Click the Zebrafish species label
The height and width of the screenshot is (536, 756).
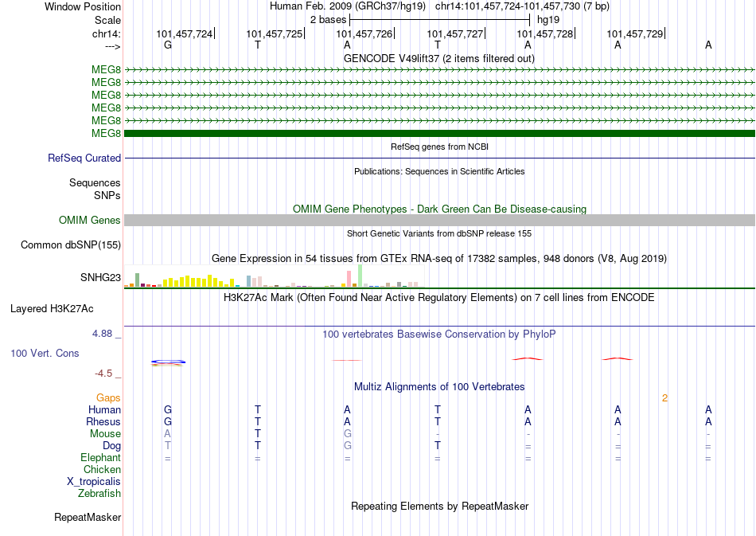click(x=99, y=494)
